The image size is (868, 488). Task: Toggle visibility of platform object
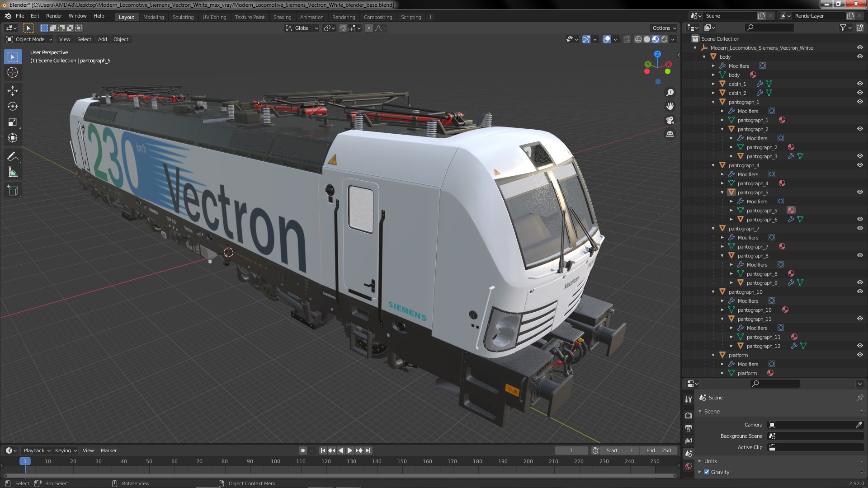pyautogui.click(x=860, y=355)
